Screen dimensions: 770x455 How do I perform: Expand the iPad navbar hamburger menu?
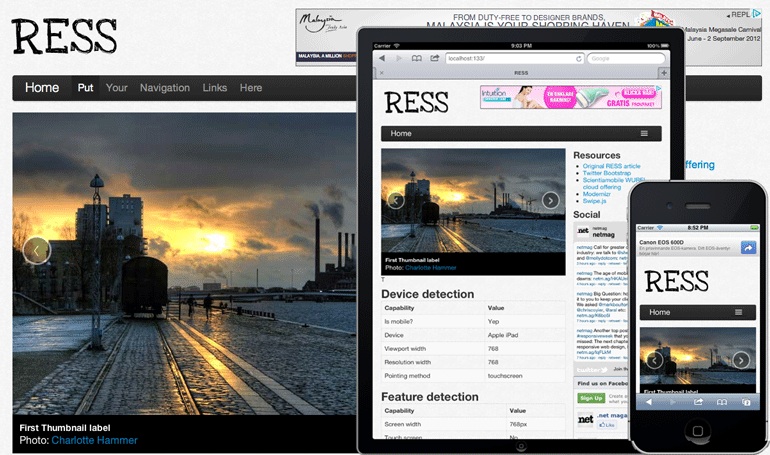pos(644,134)
